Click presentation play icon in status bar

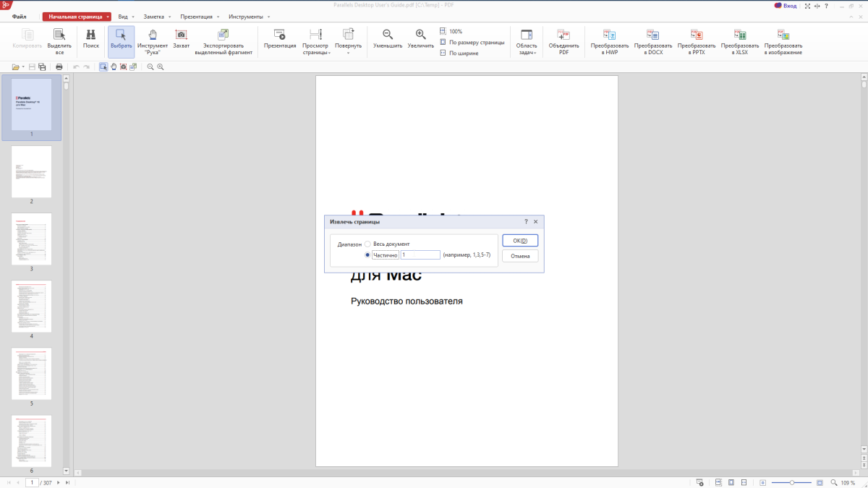click(x=700, y=482)
